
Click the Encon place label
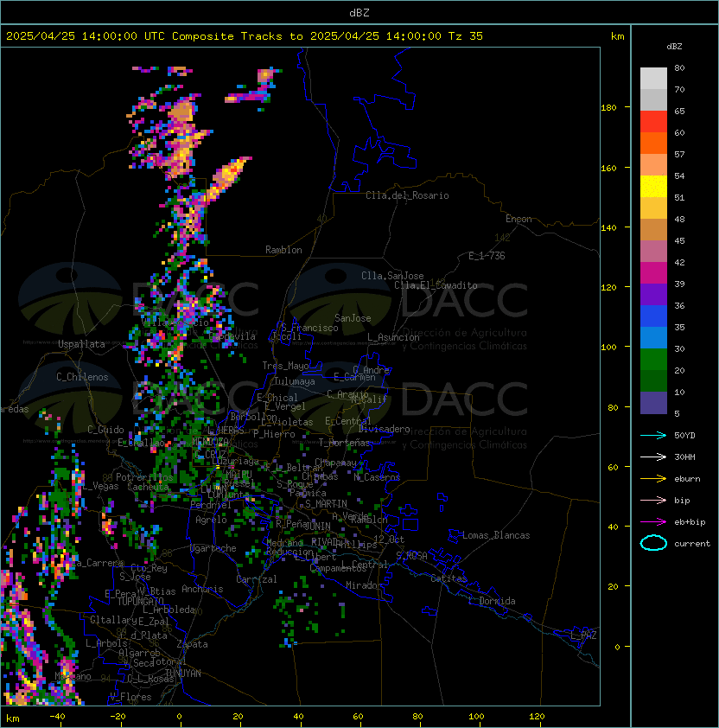pyautogui.click(x=519, y=219)
